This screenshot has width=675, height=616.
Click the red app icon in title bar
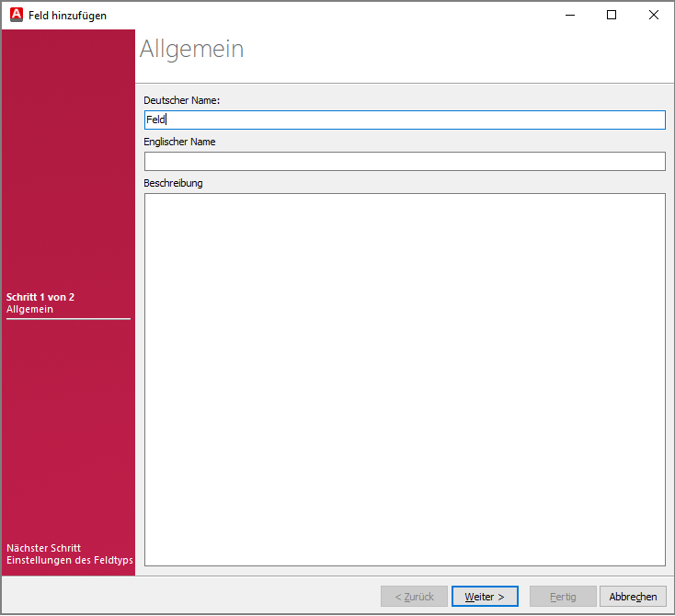click(16, 15)
